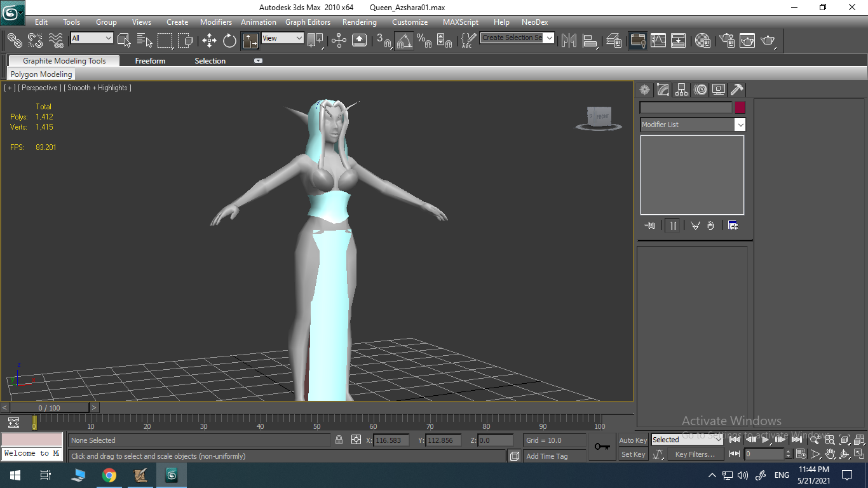Viewport: 868px width, 488px height.
Task: Click the Auto Key button
Action: coord(633,440)
